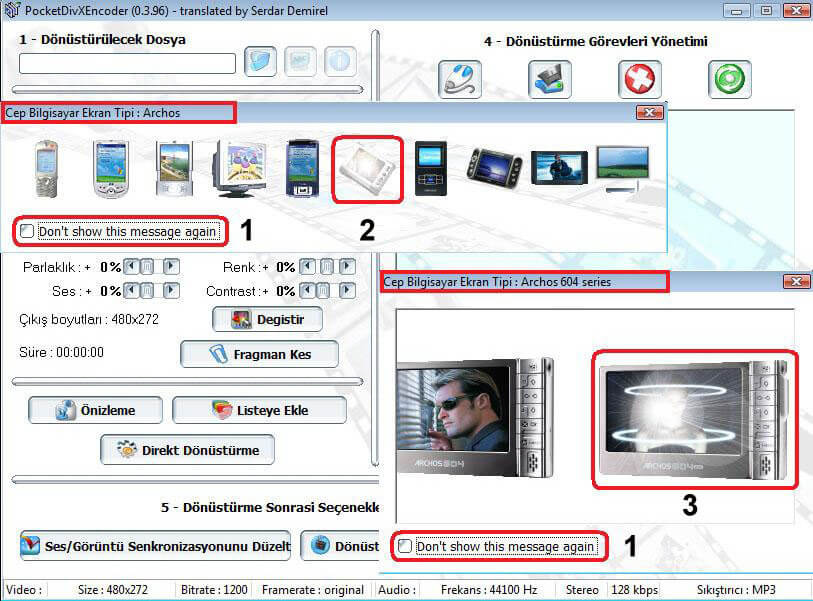Select the widescreen TV monitor device icon
This screenshot has width=813, height=601.
coord(622,167)
